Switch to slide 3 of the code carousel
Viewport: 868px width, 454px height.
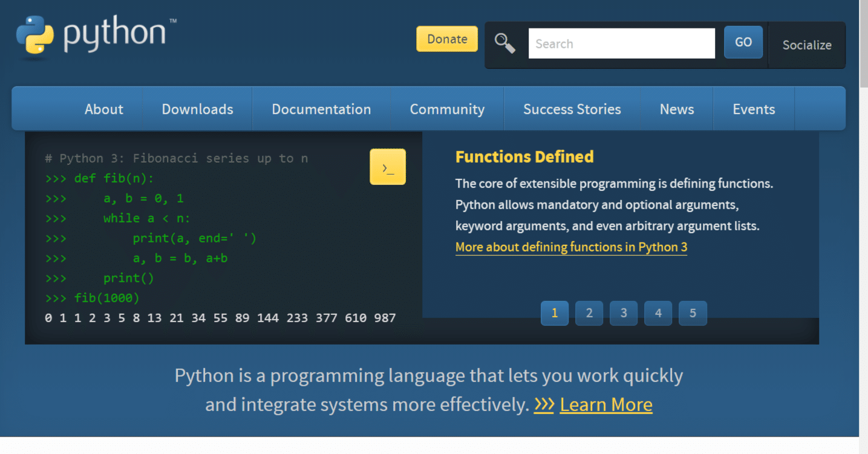tap(624, 313)
